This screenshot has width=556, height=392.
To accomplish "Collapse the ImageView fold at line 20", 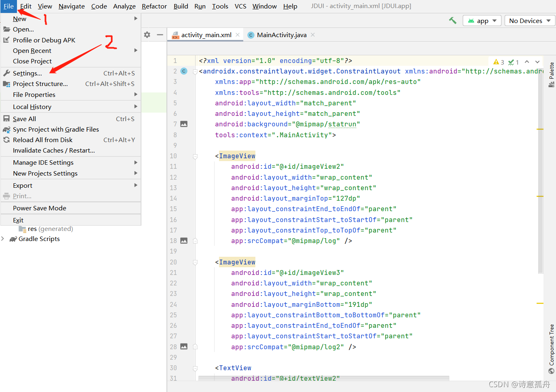I will (195, 262).
